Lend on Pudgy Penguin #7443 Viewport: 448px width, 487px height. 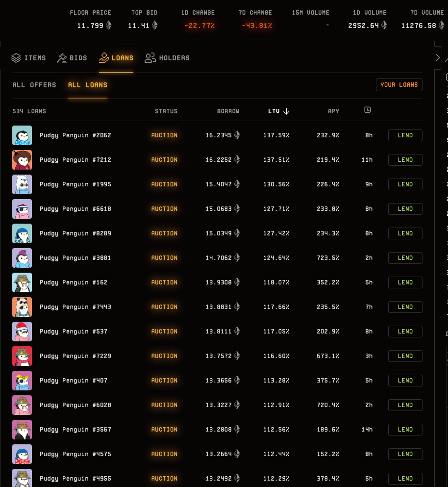(x=405, y=307)
